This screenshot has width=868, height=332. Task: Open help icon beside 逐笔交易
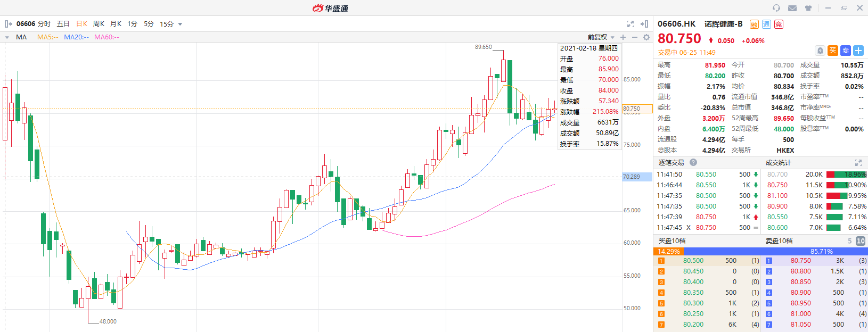693,162
